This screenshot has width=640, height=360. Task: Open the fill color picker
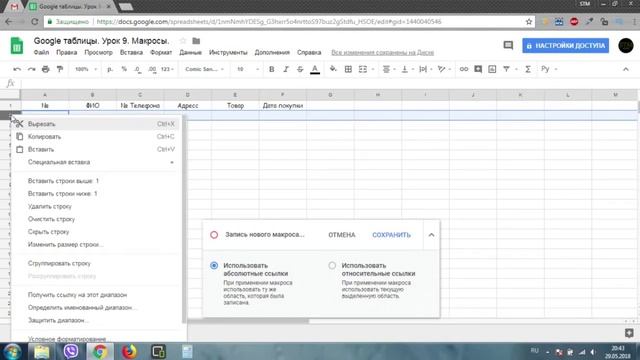click(x=333, y=69)
